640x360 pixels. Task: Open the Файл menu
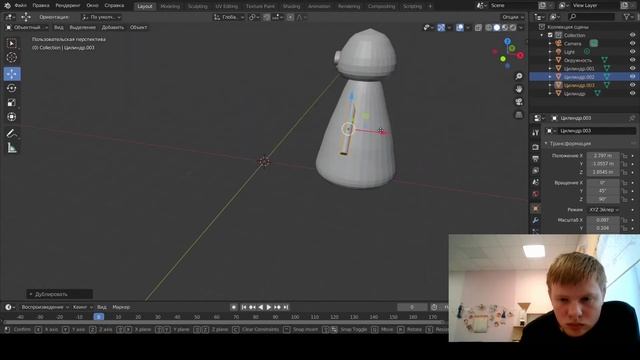[20, 6]
